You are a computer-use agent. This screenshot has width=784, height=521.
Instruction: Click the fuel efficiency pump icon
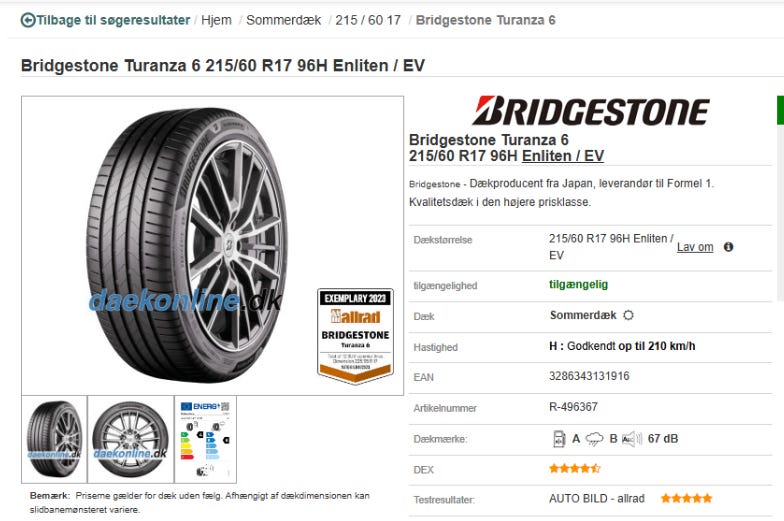[x=558, y=438]
